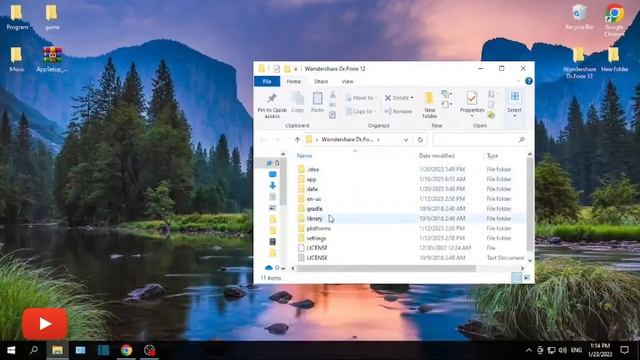Open the Easy access dropdown in ribbon
This screenshot has width=640, height=360.
point(447,104)
